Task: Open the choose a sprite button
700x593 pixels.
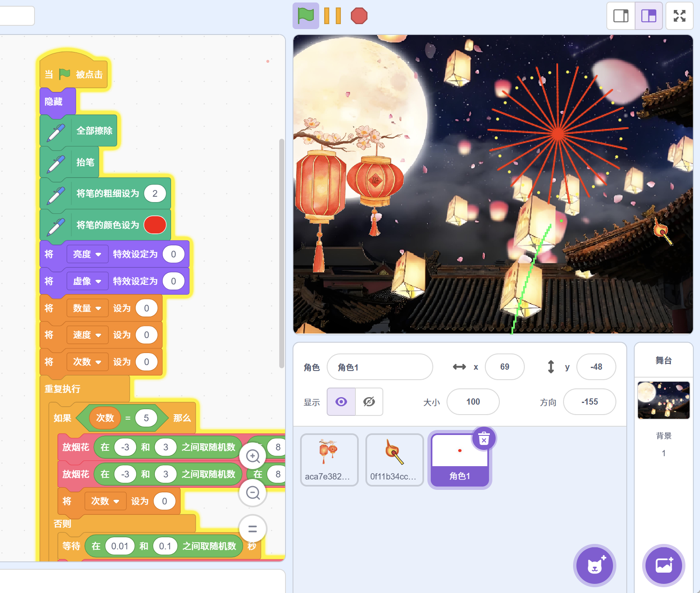Action: point(595,566)
